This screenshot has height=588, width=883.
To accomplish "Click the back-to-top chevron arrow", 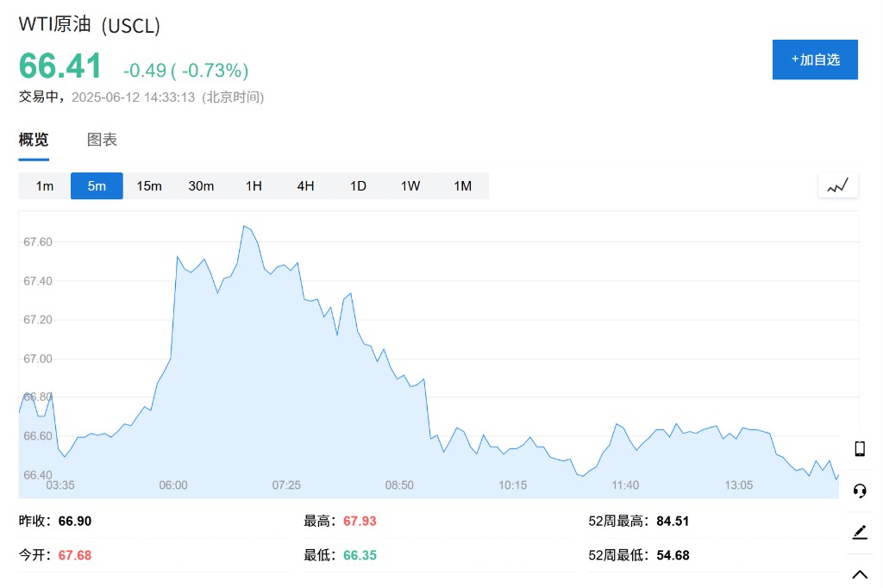I will 860,574.
